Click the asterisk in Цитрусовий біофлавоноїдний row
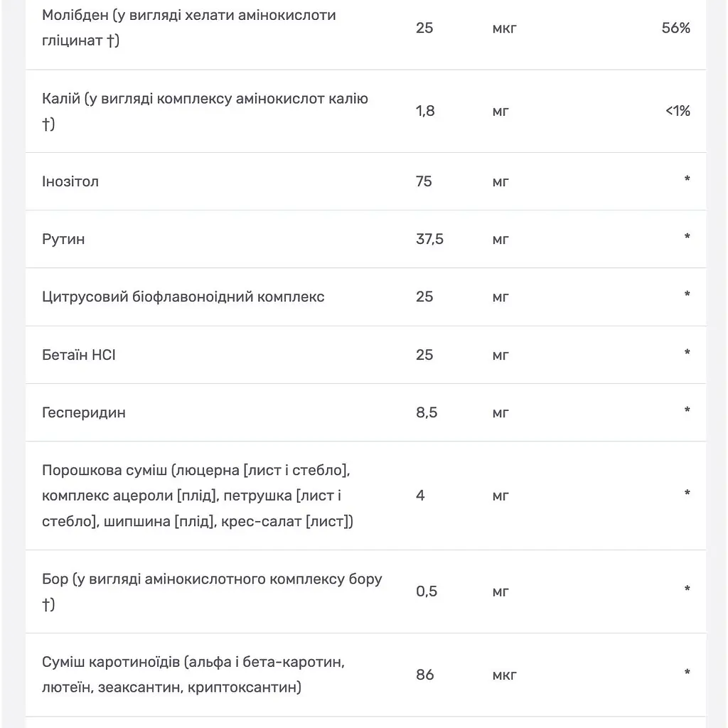 (687, 294)
